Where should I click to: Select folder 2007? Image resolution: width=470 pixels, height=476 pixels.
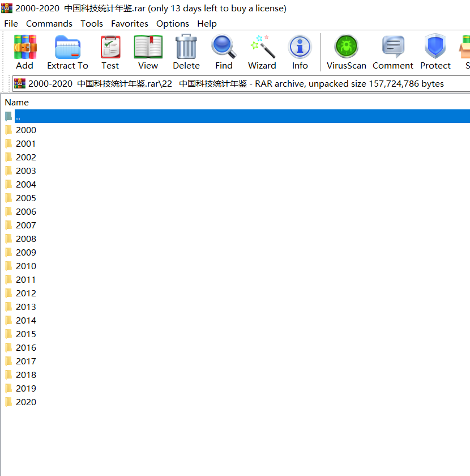(26, 226)
